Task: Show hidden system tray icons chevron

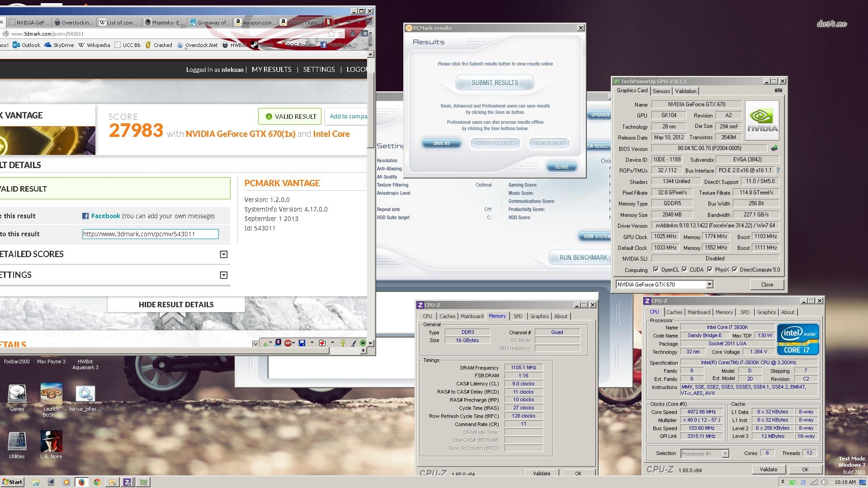Action: tap(782, 482)
